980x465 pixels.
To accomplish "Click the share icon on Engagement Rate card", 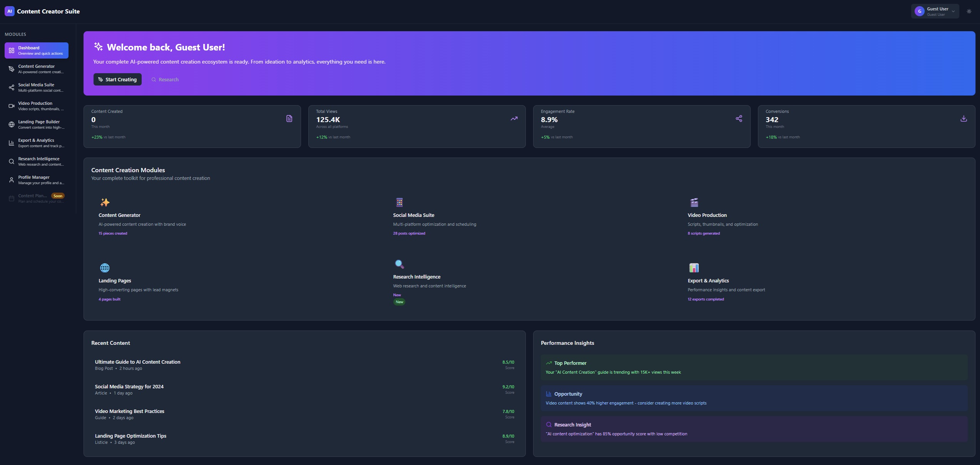I will pos(739,119).
